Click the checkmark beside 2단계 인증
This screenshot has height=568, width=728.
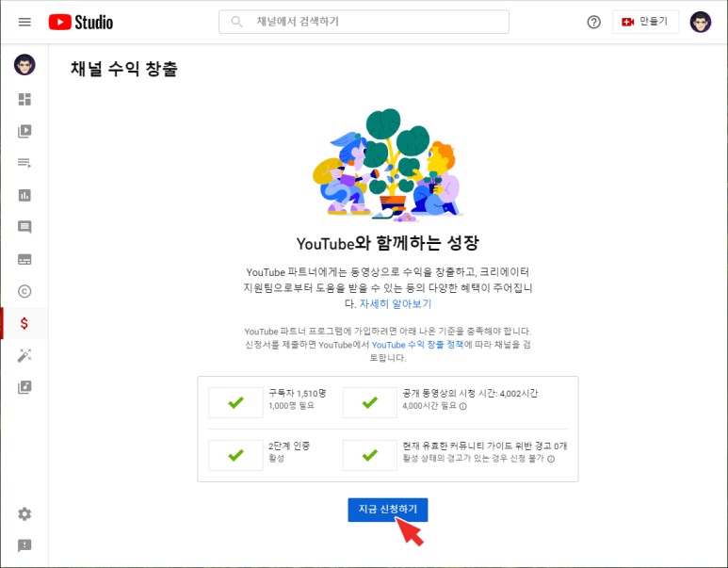[x=235, y=455]
